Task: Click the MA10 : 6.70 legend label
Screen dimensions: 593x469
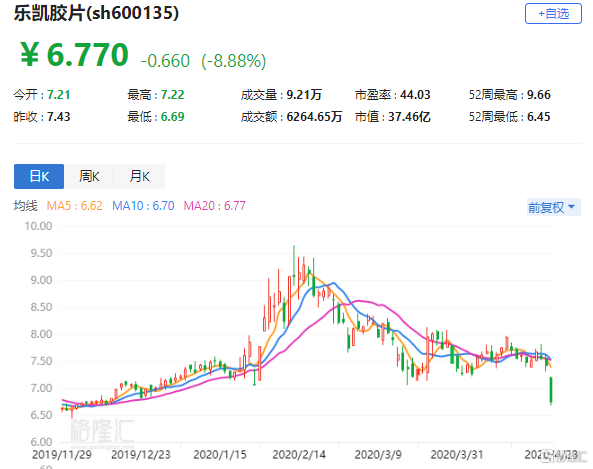Action: (143, 206)
